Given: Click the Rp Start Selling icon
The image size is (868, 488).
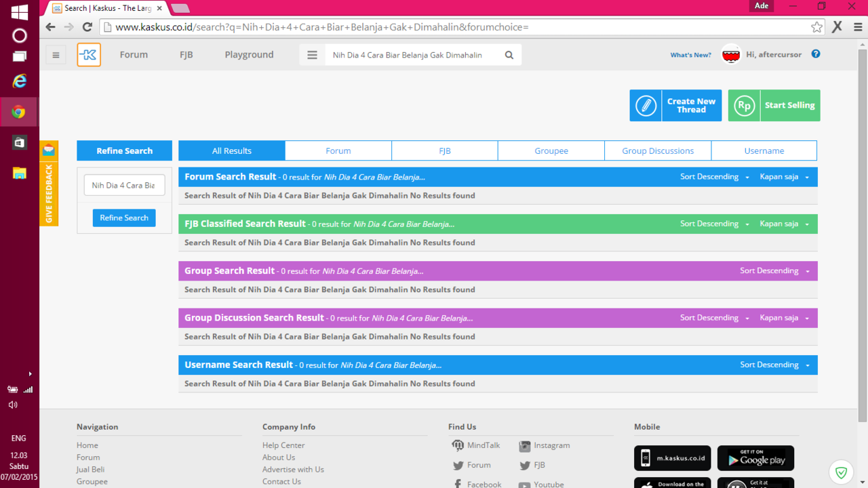Looking at the screenshot, I should point(745,106).
